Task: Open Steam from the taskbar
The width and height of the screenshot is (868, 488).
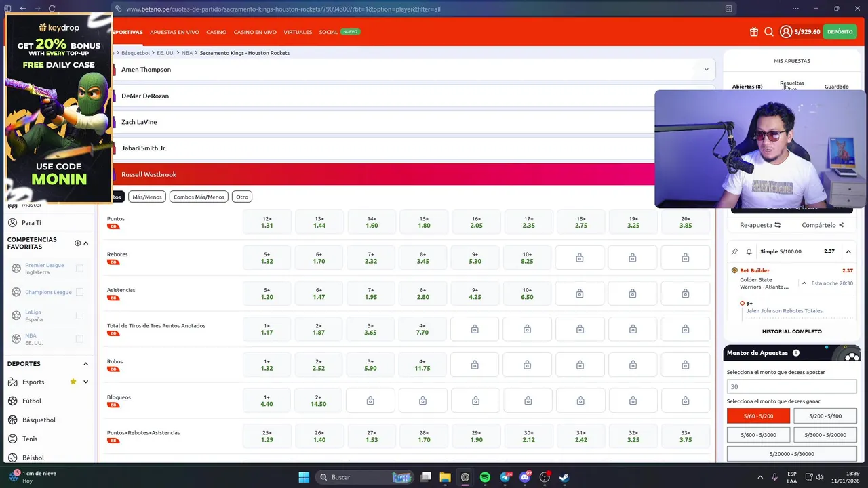Action: (x=564, y=477)
